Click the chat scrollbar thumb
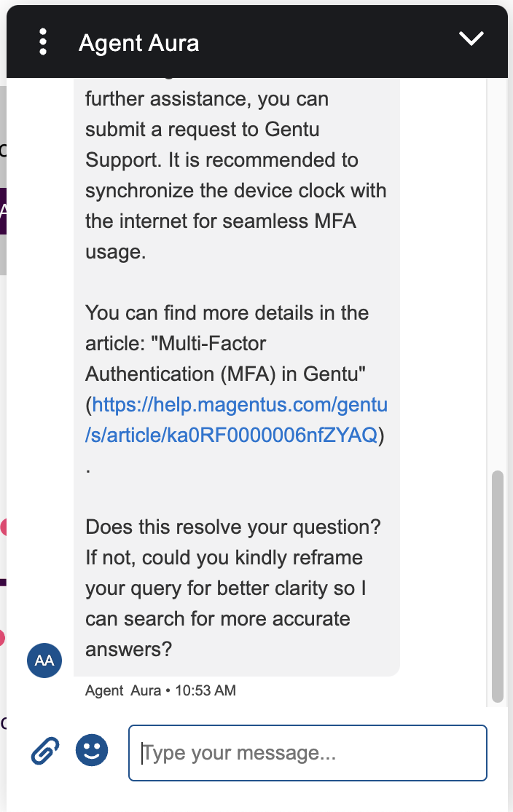 (x=498, y=586)
